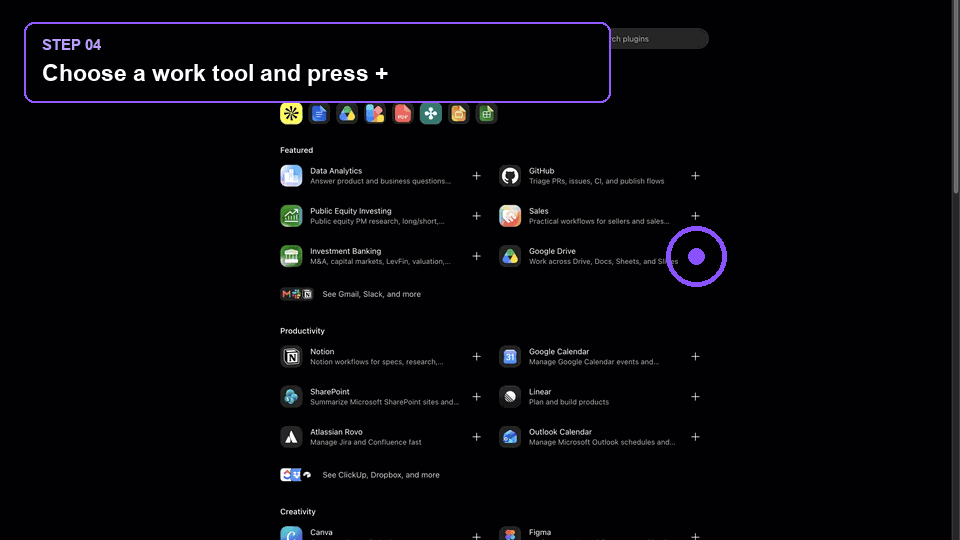Open the blue Google Docs icon

pyautogui.click(x=319, y=113)
